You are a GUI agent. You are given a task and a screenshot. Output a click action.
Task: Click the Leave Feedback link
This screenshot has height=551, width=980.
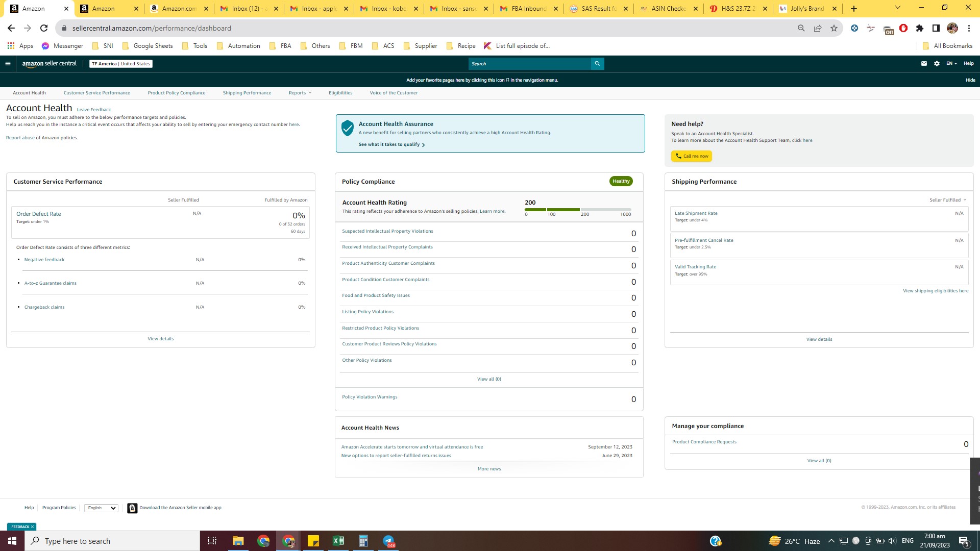point(94,110)
